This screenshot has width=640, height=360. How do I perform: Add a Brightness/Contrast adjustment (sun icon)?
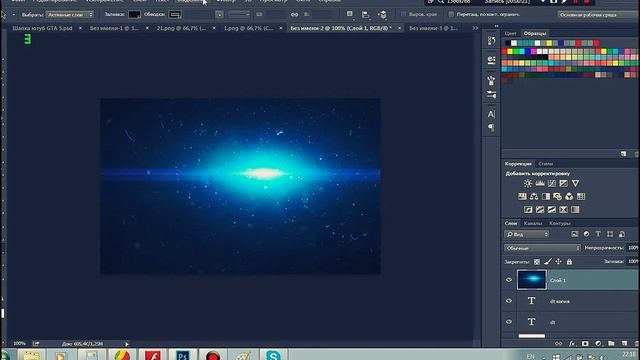[x=528, y=183]
